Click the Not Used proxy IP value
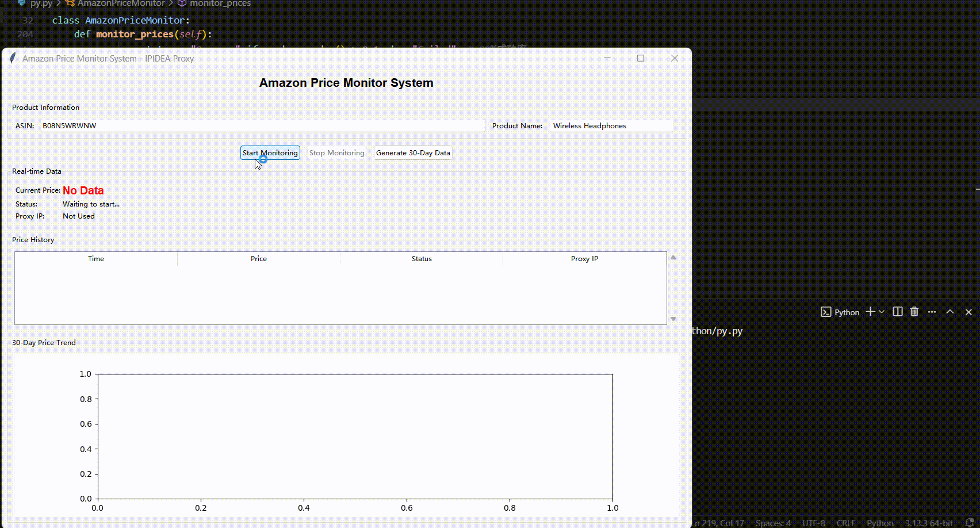980x528 pixels. pos(78,216)
